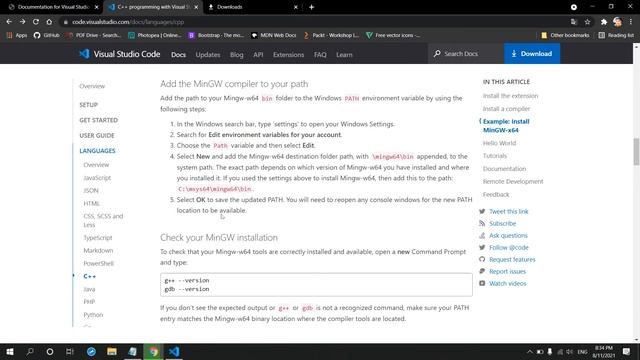The width and height of the screenshot is (640, 360).
Task: Click the page vertical scrollbar thumb
Action: pyautogui.click(x=636, y=152)
